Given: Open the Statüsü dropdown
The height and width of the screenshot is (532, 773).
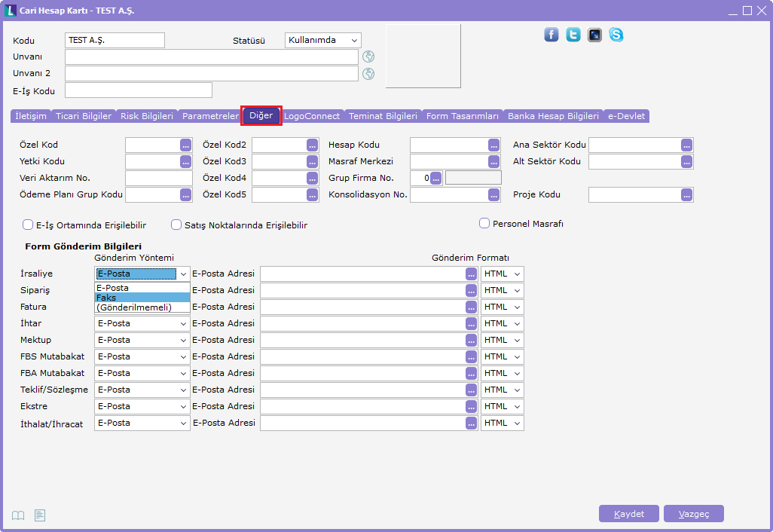Looking at the screenshot, I should [323, 40].
